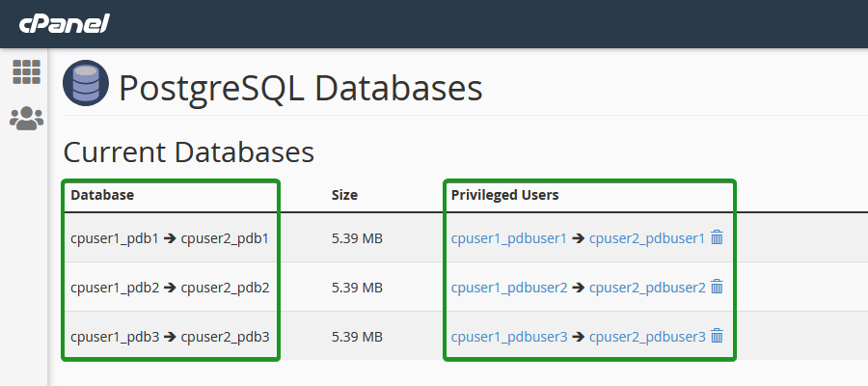Click the Database column header
Viewport: 868px width, 386px height.
[x=102, y=195]
